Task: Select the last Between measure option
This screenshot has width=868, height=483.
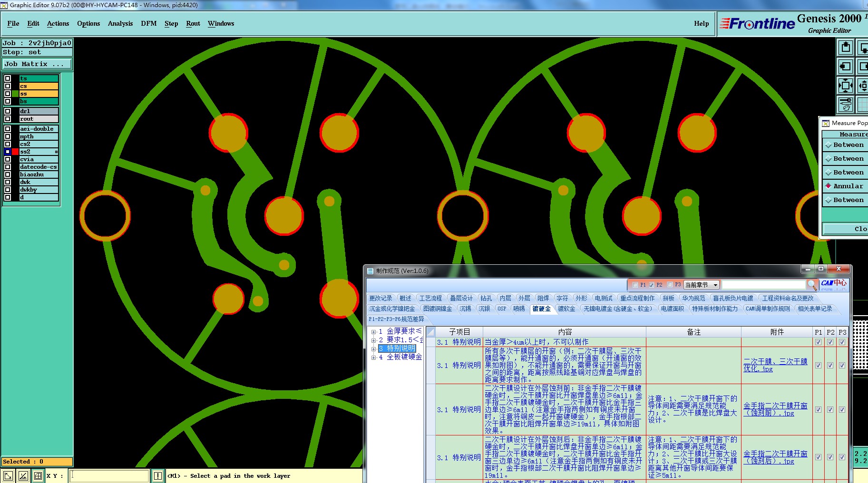Action: tap(829, 200)
